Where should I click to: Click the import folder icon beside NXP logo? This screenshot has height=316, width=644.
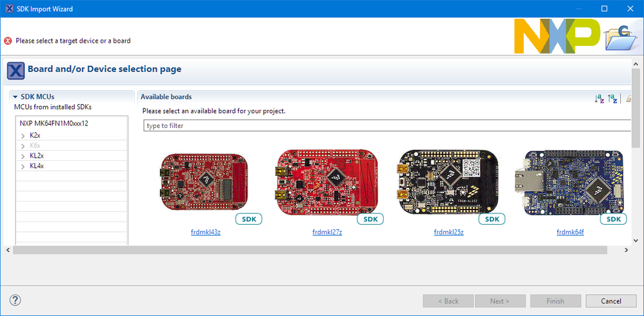pos(620,38)
